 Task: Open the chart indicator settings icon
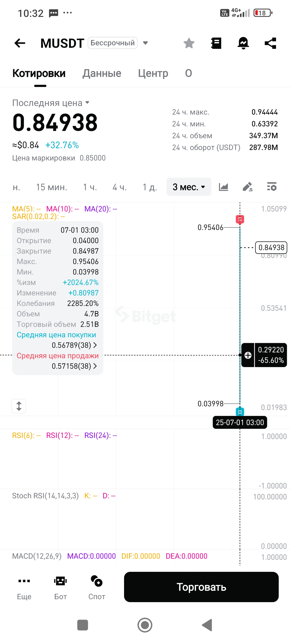[x=272, y=187]
